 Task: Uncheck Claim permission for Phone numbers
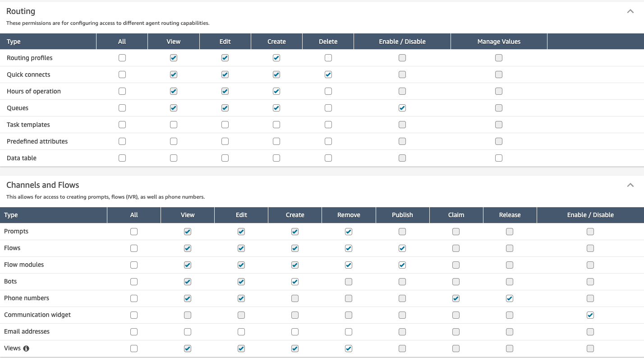(456, 298)
